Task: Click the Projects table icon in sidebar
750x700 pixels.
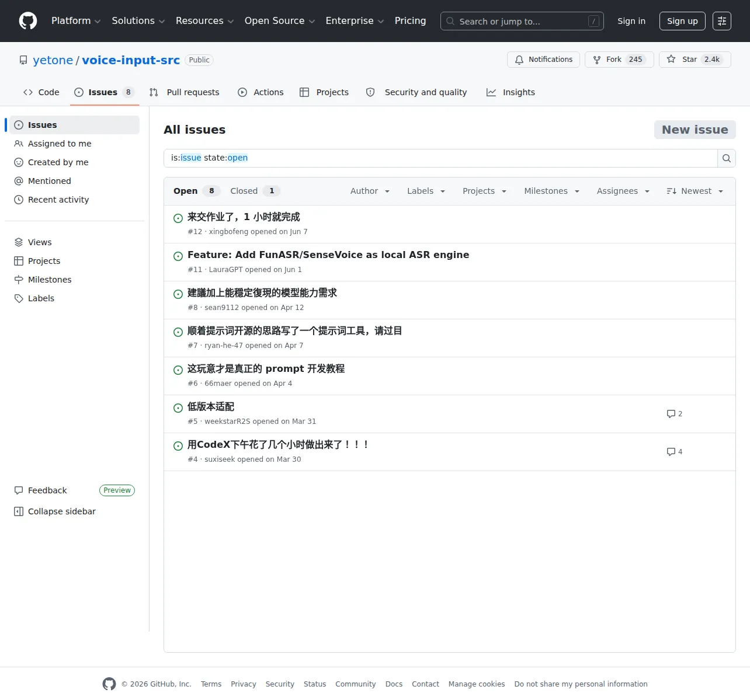Action: [x=19, y=261]
